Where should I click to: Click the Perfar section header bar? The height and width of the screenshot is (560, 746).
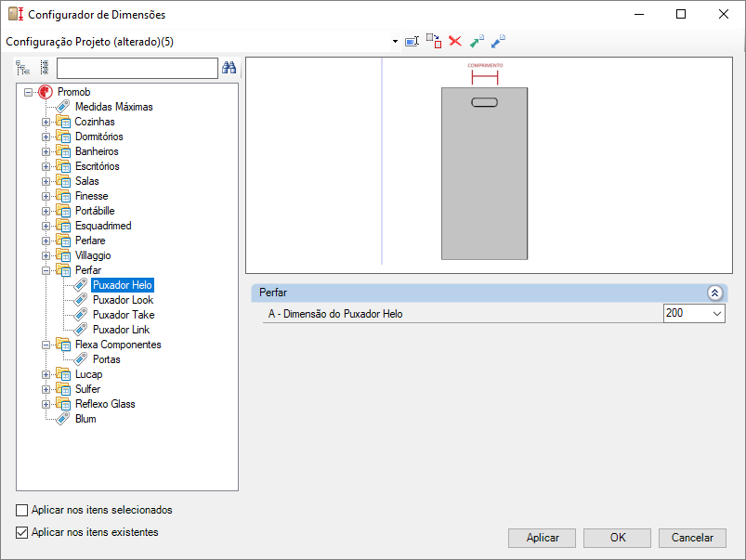(x=489, y=293)
